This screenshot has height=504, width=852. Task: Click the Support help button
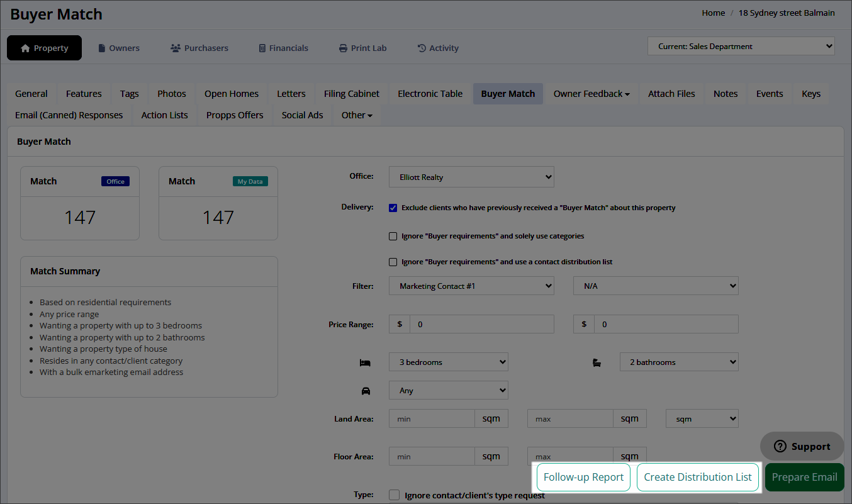pos(802,446)
